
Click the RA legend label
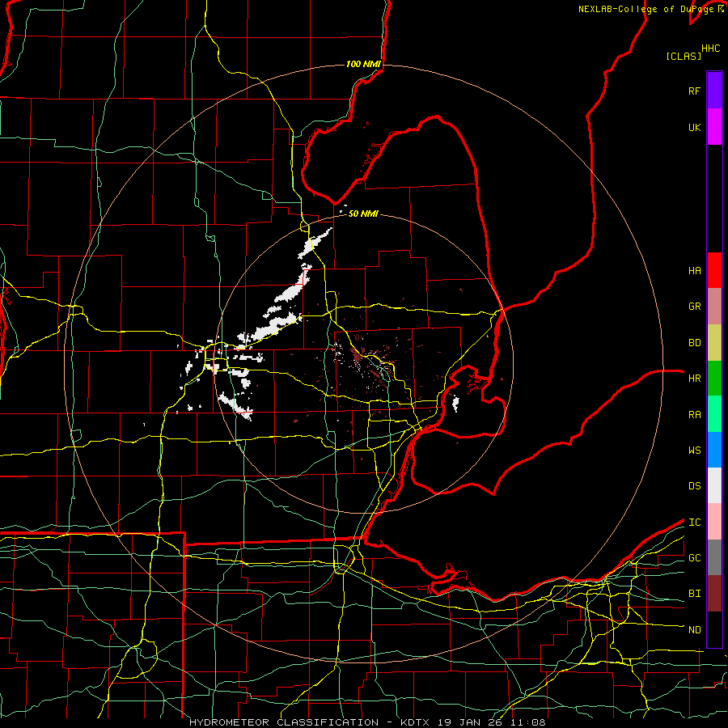click(694, 415)
